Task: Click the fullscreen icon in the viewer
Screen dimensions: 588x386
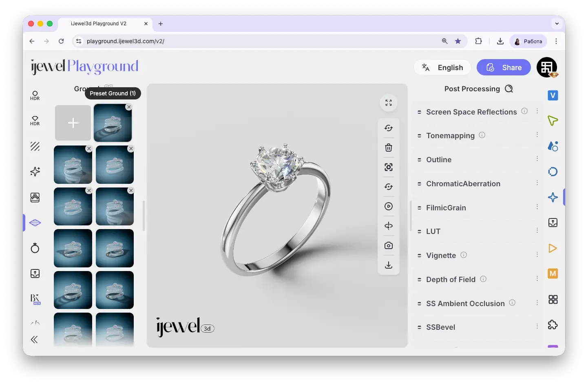Action: [x=389, y=103]
